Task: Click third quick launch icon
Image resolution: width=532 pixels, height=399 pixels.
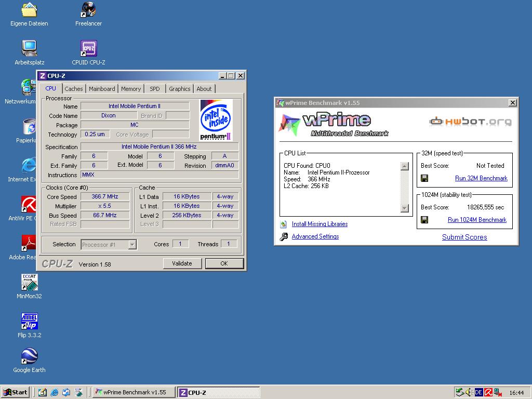Action: click(x=66, y=392)
